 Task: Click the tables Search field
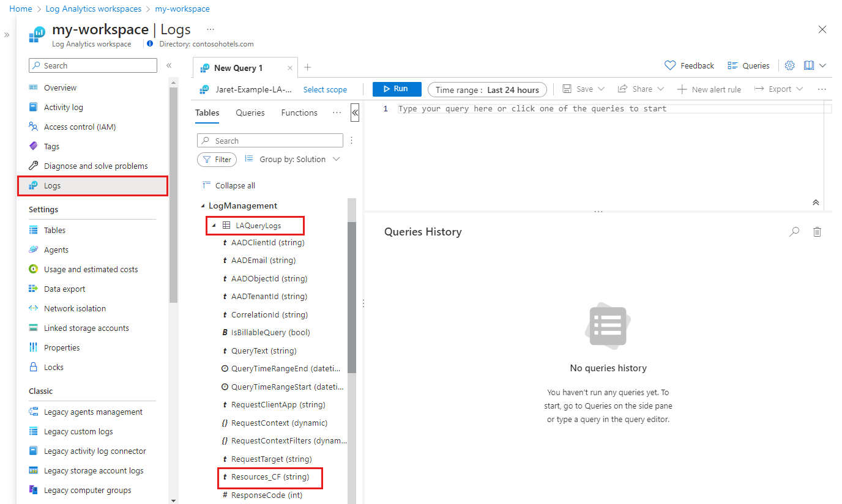pyautogui.click(x=270, y=141)
